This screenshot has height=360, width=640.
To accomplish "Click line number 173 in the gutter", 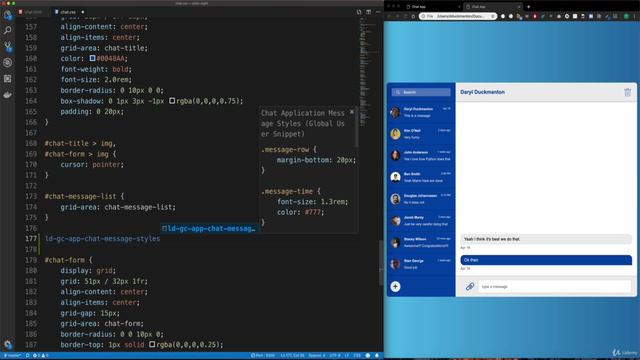I will tap(31, 196).
